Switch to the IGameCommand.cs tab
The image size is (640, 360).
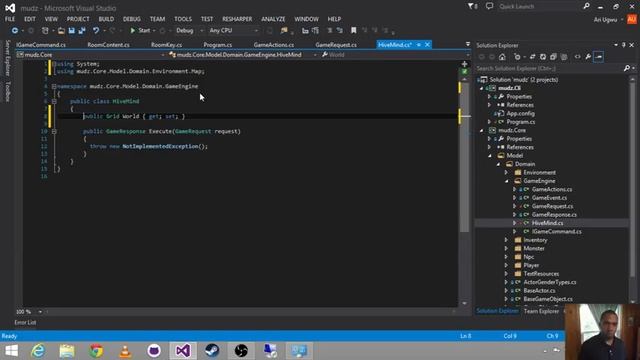click(41, 44)
